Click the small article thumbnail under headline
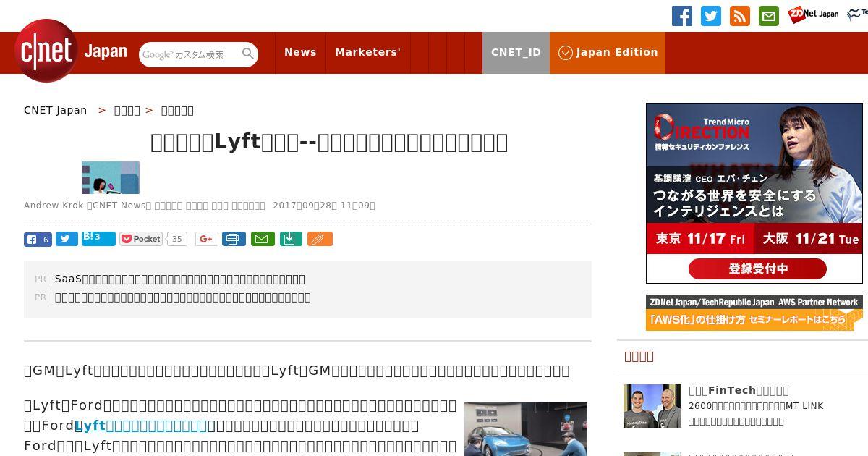 click(x=111, y=178)
